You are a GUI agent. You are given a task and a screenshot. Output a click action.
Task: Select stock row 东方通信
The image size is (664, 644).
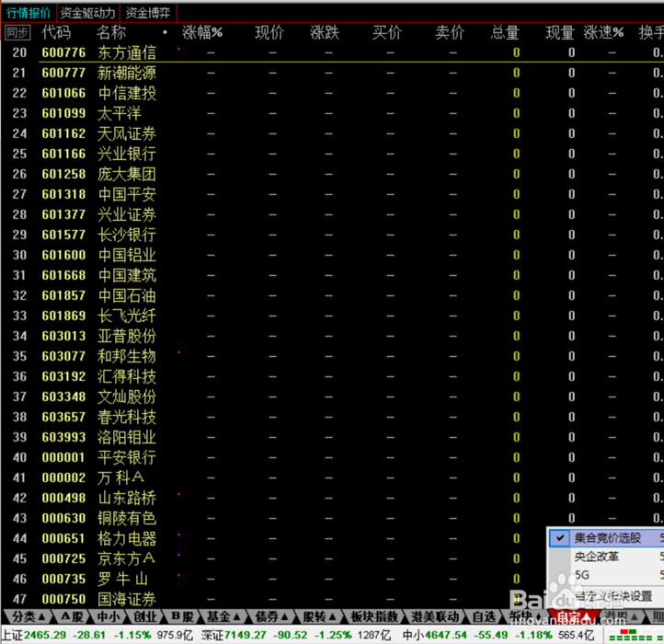tap(332, 52)
